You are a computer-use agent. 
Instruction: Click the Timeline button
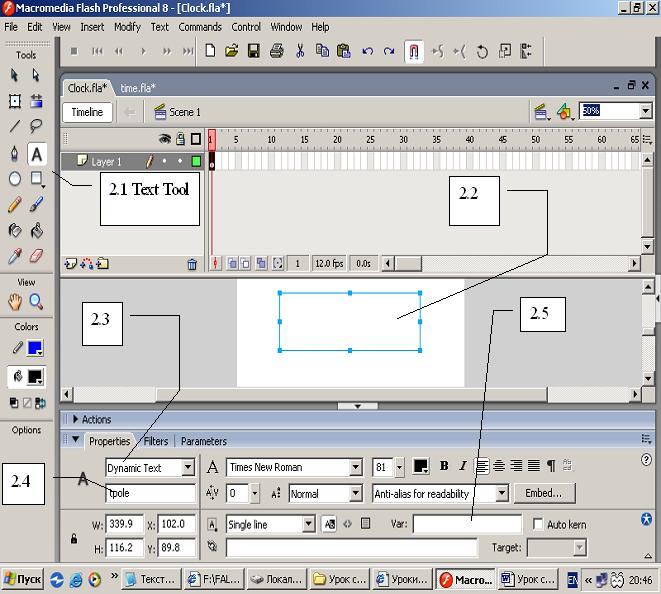[x=87, y=112]
